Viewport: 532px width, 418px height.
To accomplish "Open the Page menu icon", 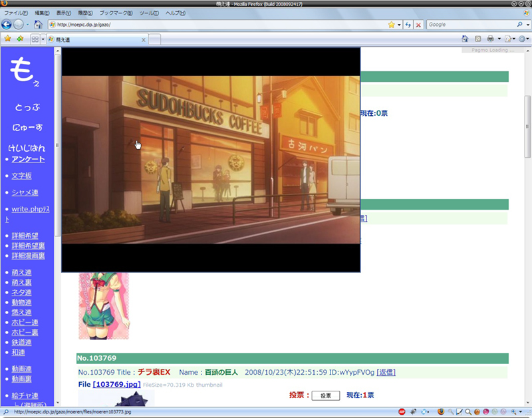I will pos(508,39).
